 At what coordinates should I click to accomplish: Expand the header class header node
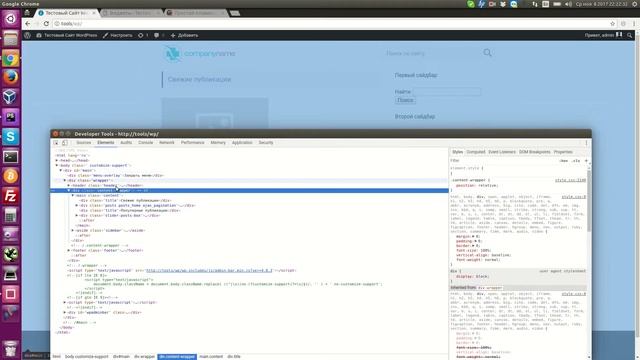pos(69,185)
